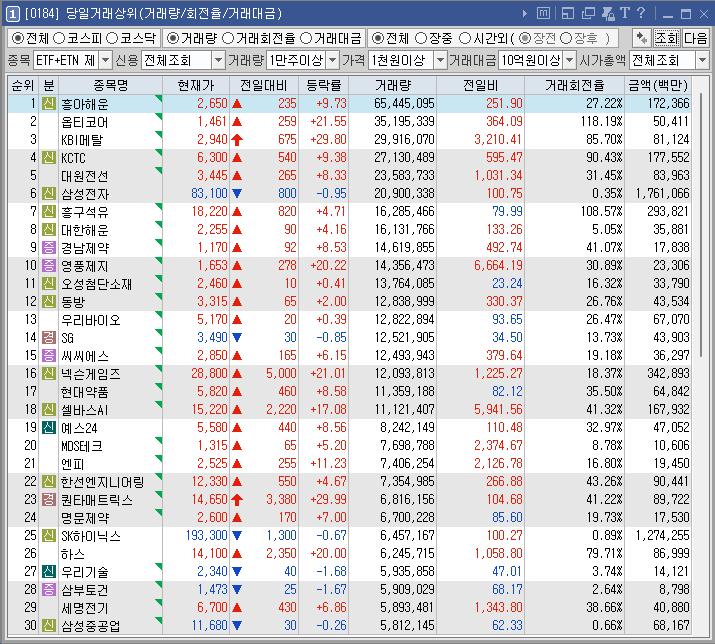Viewport: 715px width, 644px height.
Task: Select the 코스닥 radio button
Action: [x=112, y=38]
